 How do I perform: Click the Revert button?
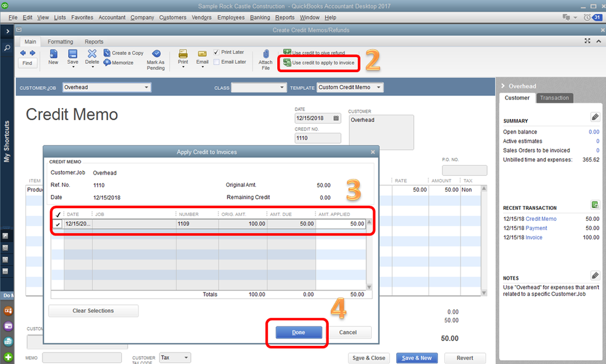(465, 358)
